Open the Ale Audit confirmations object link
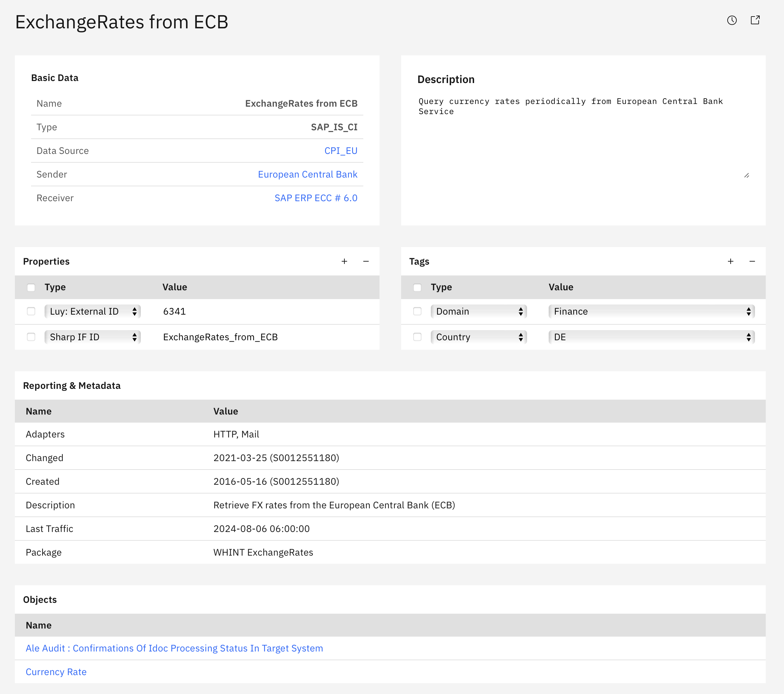The height and width of the screenshot is (694, 784). click(174, 648)
